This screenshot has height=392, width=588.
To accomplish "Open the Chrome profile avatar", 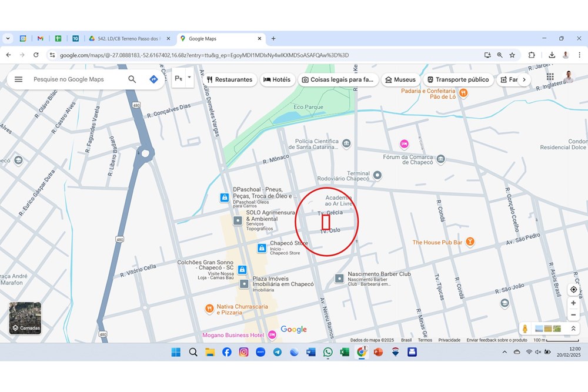I will [x=566, y=55].
